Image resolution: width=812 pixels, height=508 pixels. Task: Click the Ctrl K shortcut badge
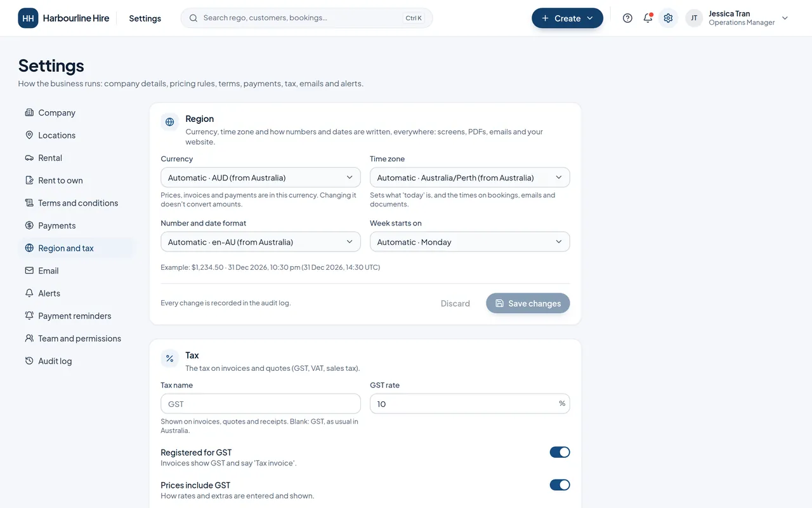pyautogui.click(x=414, y=18)
